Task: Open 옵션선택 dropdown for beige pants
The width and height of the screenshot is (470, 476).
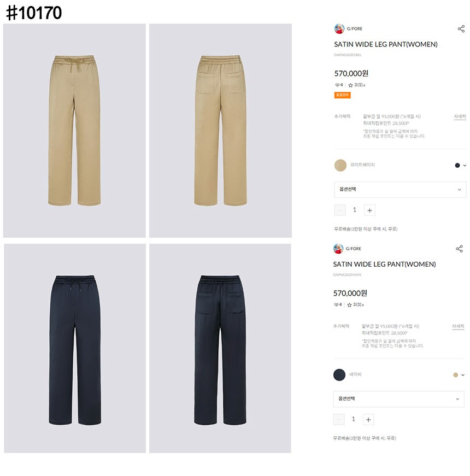Action: point(400,190)
